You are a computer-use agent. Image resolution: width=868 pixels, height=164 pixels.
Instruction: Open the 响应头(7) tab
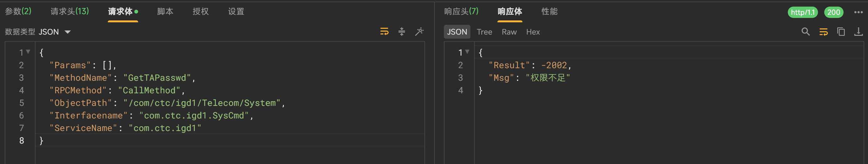point(461,12)
